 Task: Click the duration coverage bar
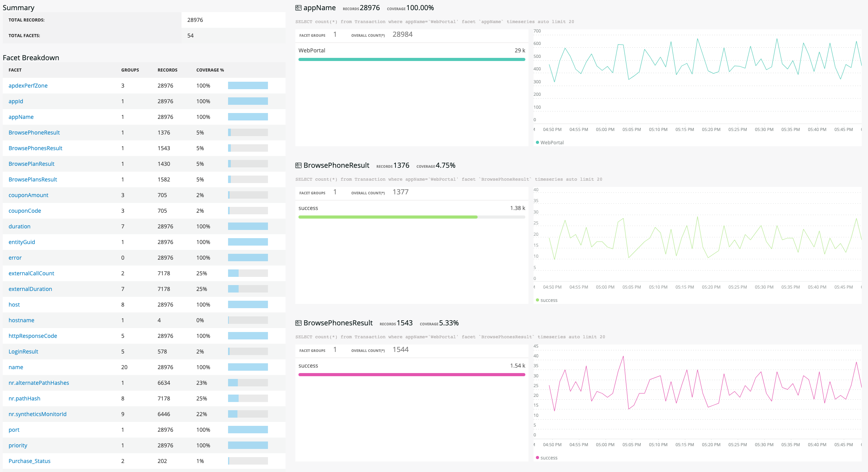(x=248, y=226)
